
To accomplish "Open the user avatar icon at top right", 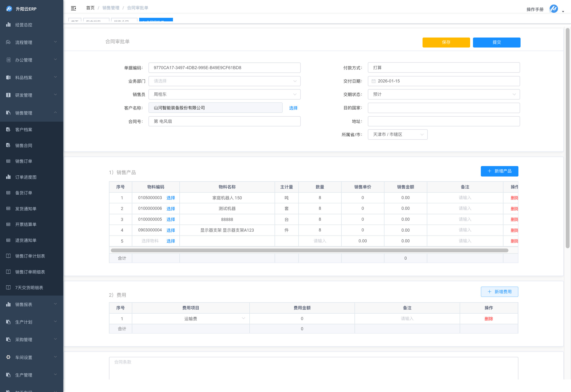I will click(x=554, y=9).
